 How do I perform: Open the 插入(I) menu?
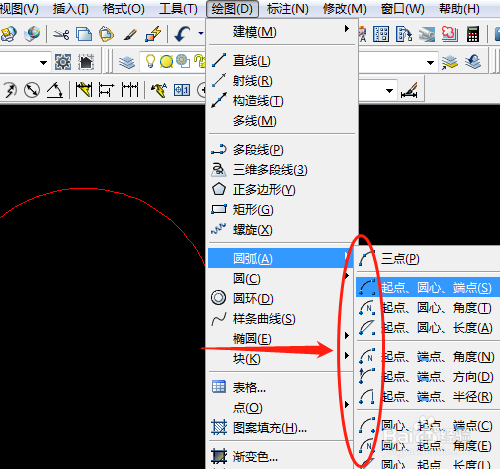[71, 9]
